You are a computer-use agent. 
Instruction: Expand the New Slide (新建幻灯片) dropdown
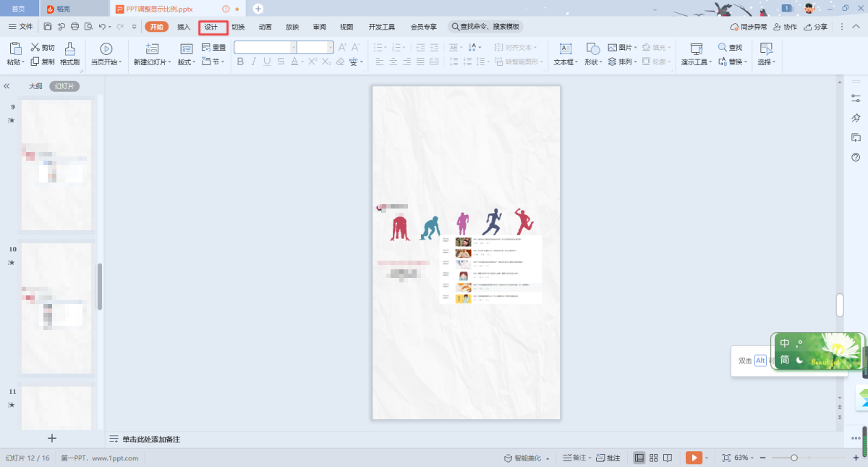pos(170,62)
